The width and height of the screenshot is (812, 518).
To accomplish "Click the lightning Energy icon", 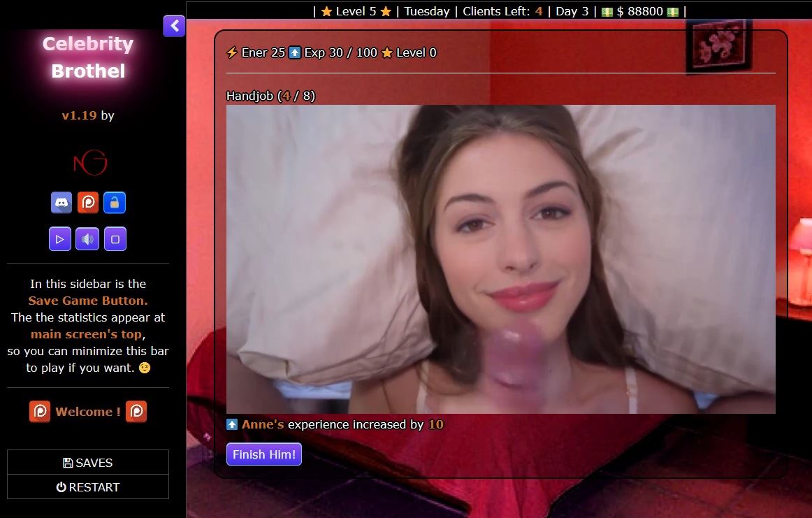I will [231, 52].
